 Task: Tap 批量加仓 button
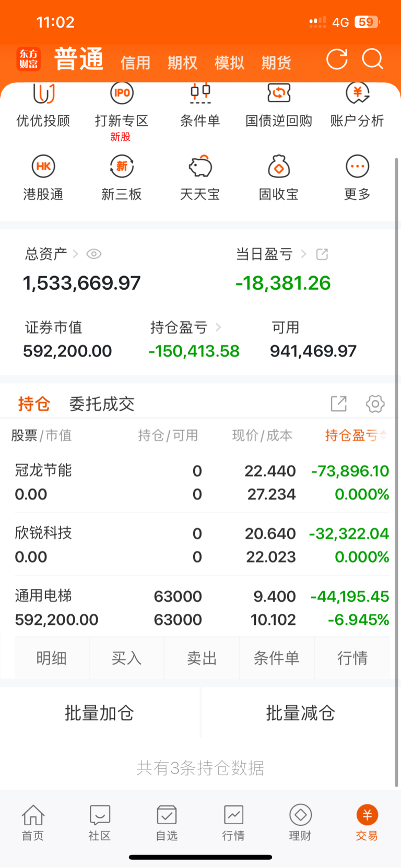click(x=100, y=712)
